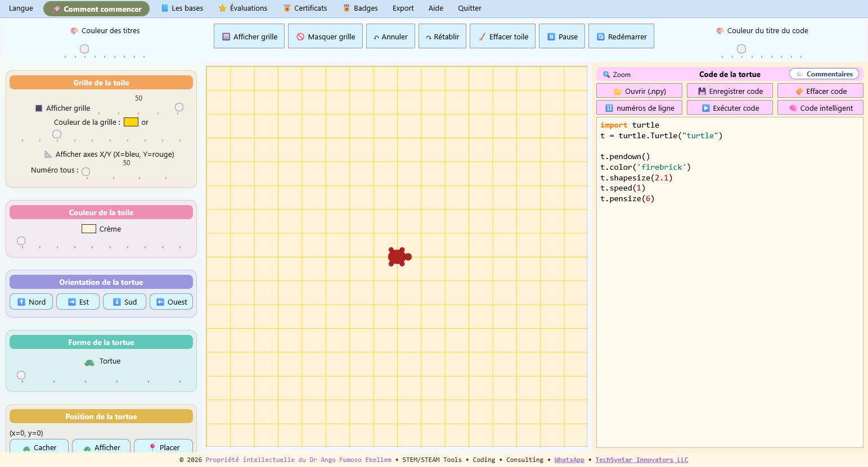
Task: Point the turtle Nord
Action: [x=32, y=302]
